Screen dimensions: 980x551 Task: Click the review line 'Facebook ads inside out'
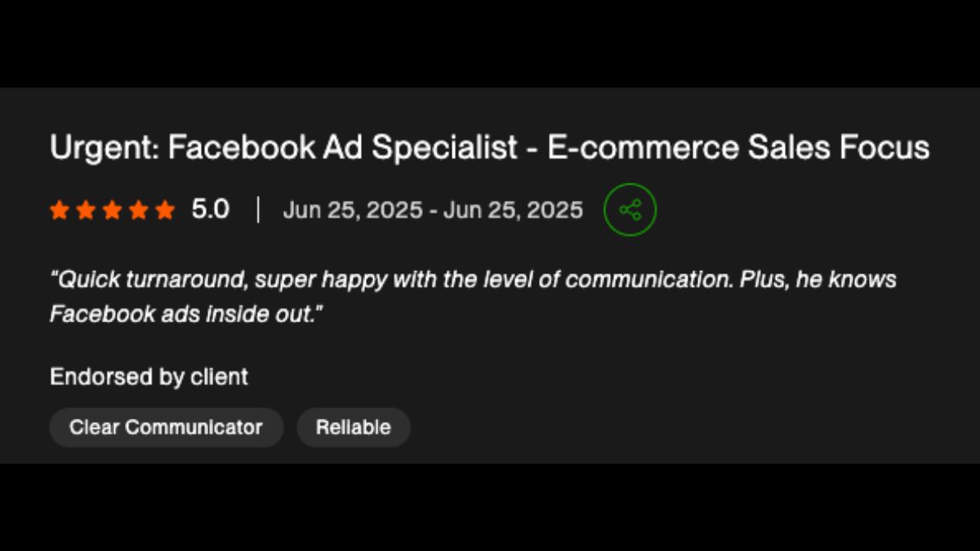[x=187, y=314]
